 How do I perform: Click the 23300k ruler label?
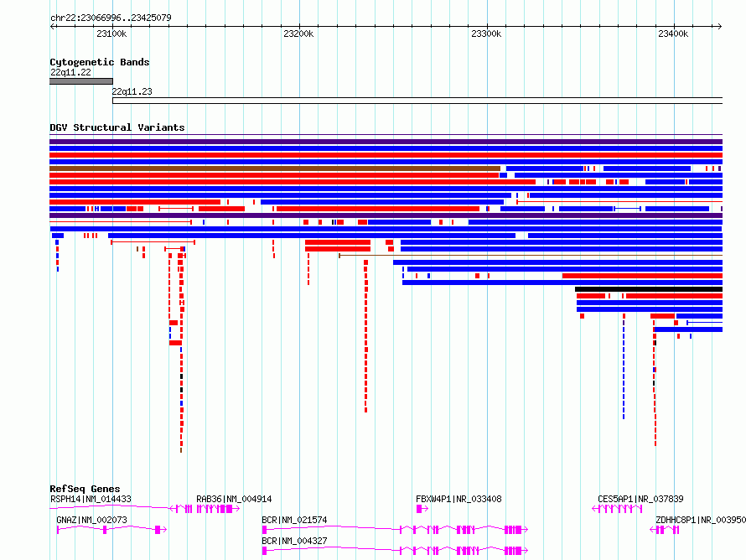(486, 34)
